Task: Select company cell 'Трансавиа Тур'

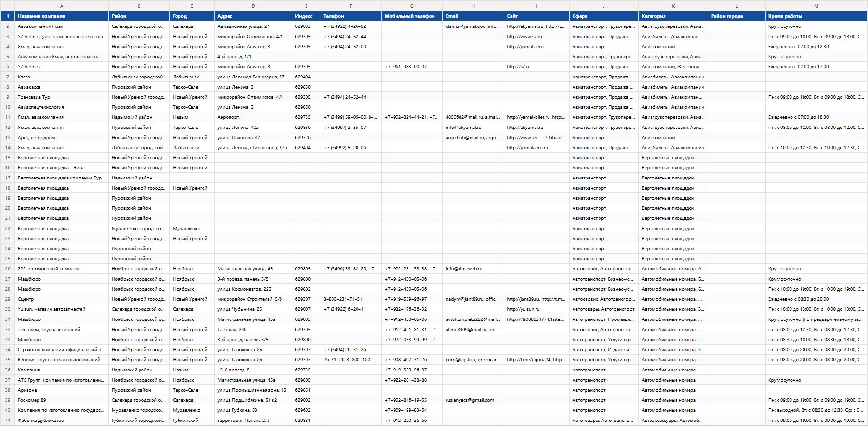Action: click(62, 97)
